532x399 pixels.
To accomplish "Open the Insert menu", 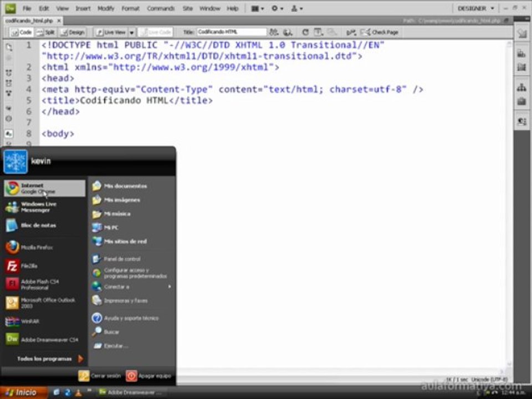I will (x=83, y=8).
